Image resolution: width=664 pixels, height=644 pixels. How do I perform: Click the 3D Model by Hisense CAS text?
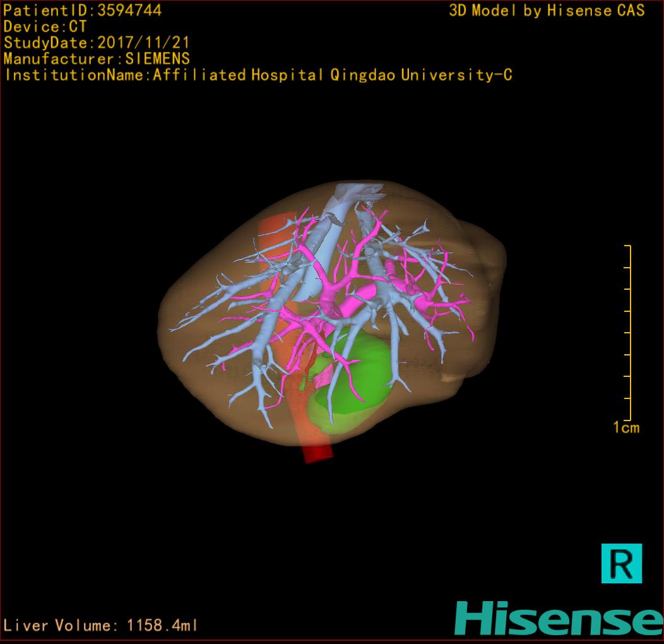(x=547, y=11)
